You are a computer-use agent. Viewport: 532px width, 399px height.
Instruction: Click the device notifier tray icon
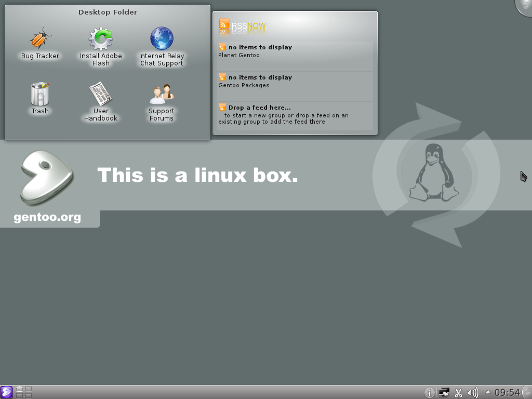tap(443, 393)
